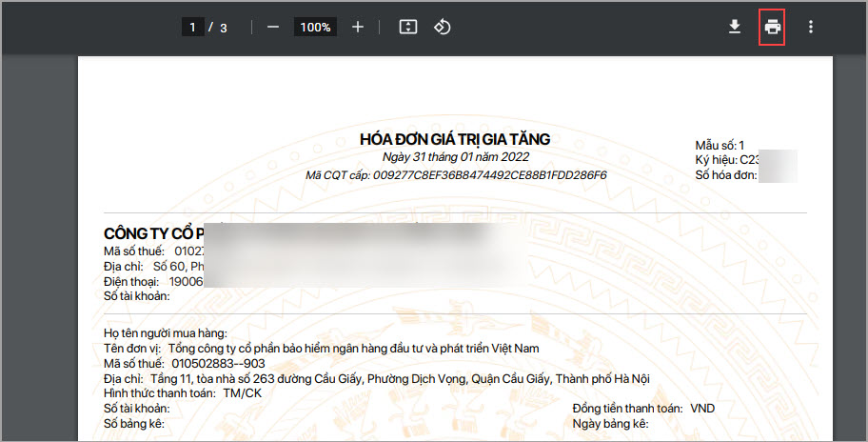Open the three-dot more options menu

(x=811, y=27)
